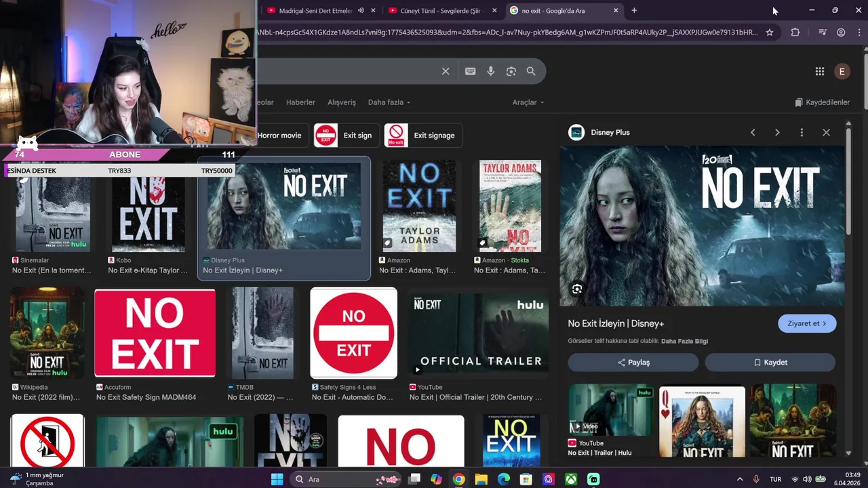The height and width of the screenshot is (488, 868).
Task: Open the Google account avatar E
Action: tap(842, 71)
